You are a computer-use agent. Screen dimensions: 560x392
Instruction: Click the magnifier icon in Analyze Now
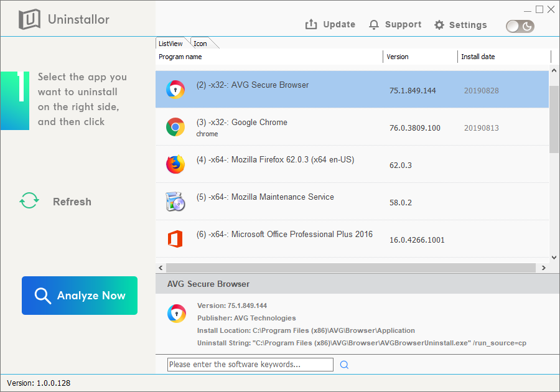(x=42, y=296)
